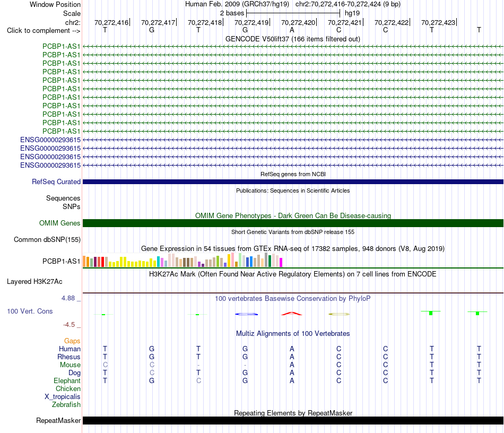Select the 70,272,416 ruler coordinate
This screenshot has width=504, height=433.
(111, 22)
